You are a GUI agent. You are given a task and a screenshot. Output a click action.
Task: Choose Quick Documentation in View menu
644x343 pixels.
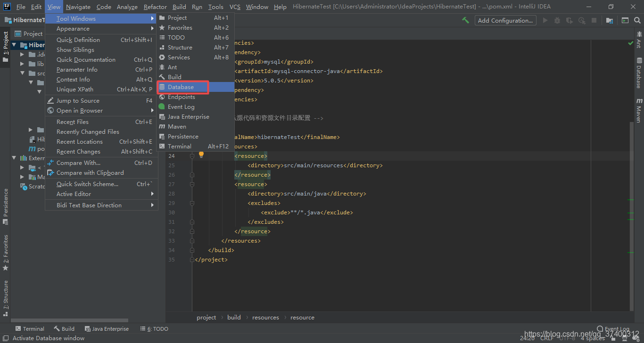tap(101, 60)
